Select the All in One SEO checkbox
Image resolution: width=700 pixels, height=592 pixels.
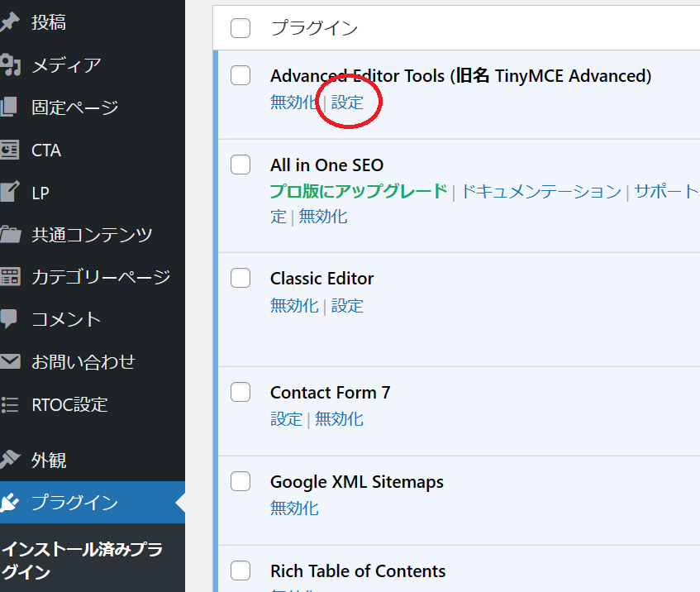tap(240, 165)
